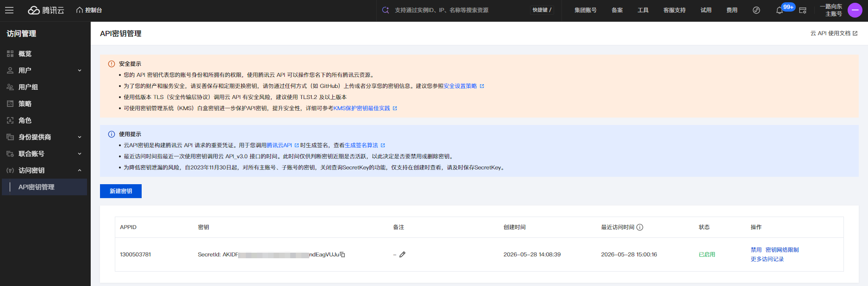Click the creation time 2026-05-28 14:08:39
The image size is (868, 286).
532,255
